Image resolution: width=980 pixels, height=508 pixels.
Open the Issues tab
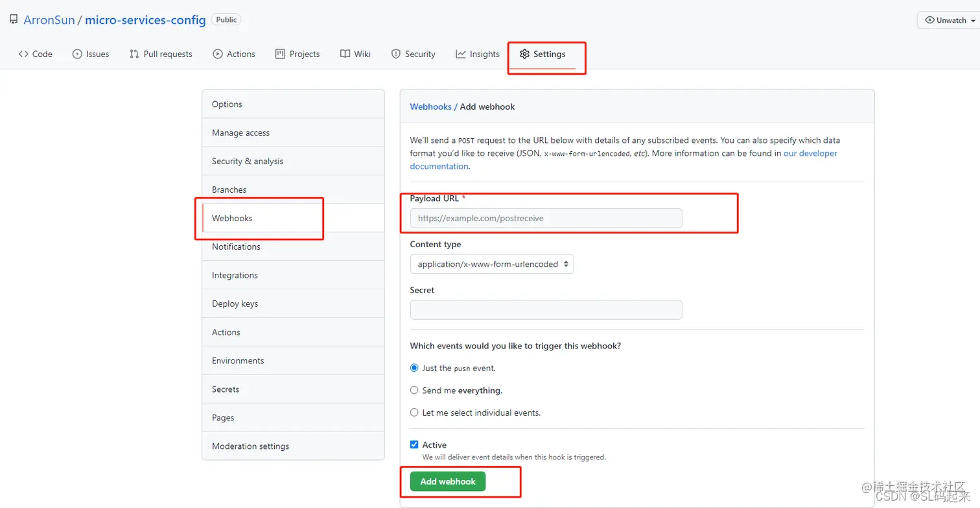pos(91,54)
